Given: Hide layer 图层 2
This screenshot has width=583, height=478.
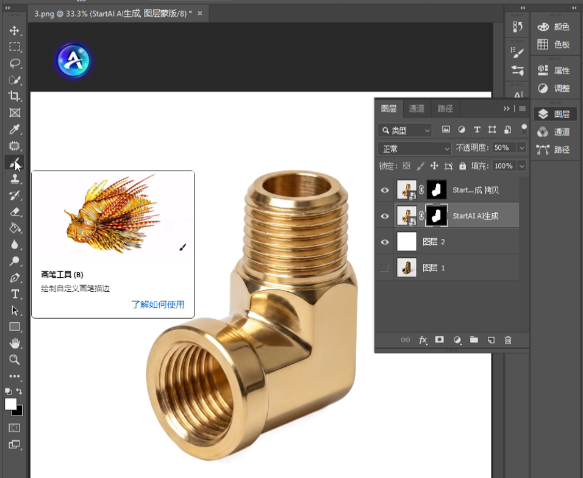Looking at the screenshot, I should 385,242.
